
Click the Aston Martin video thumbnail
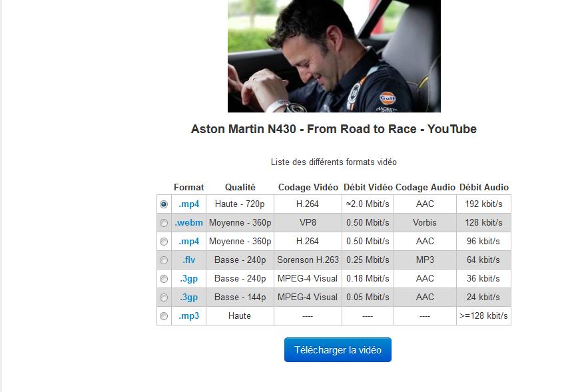[334, 56]
